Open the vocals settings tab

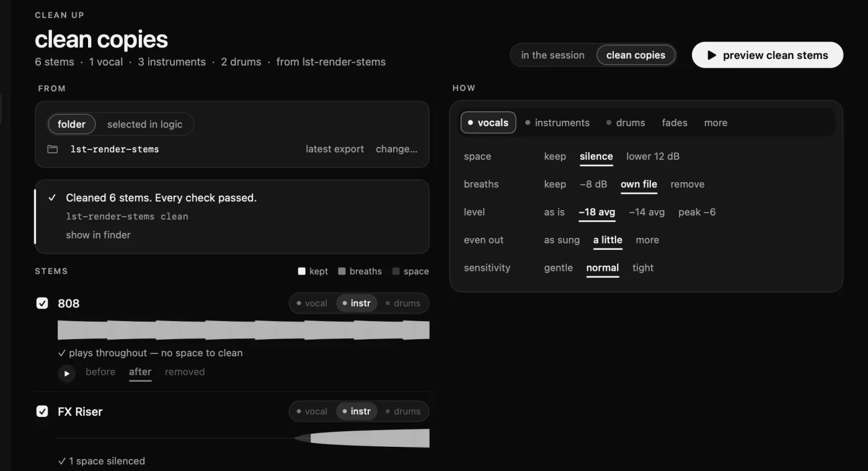click(488, 123)
